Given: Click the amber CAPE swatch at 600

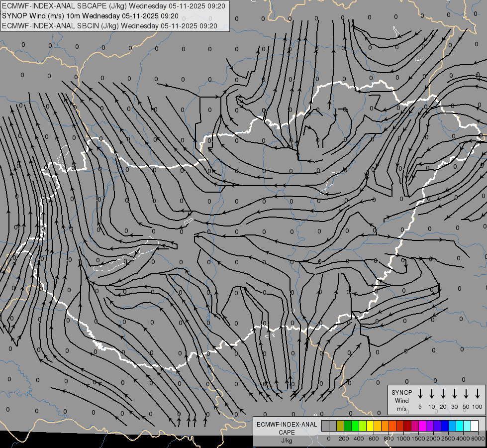Looking at the screenshot, I should pyautogui.click(x=378, y=426).
